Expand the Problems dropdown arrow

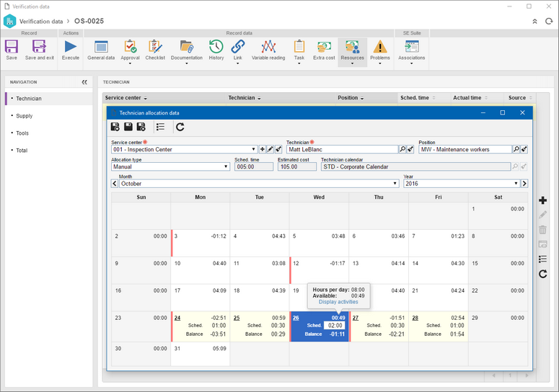point(380,63)
